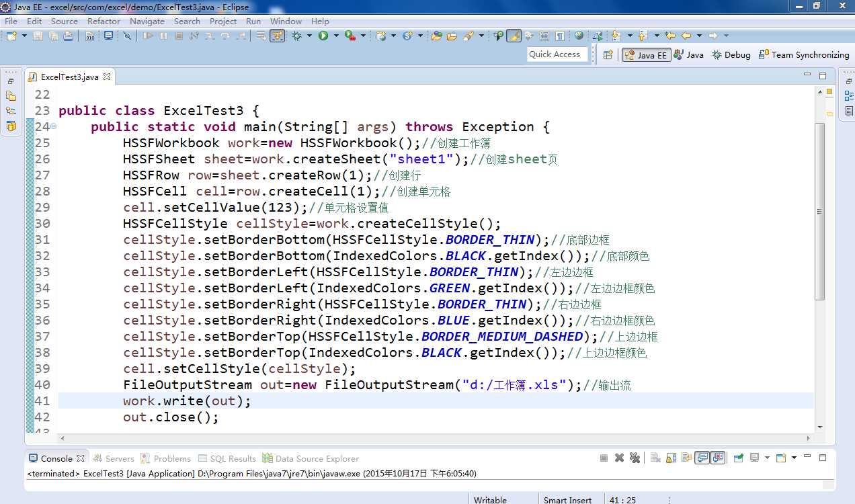The width and height of the screenshot is (855, 504).
Task: Toggle Show Console on Standard Error
Action: tap(717, 458)
